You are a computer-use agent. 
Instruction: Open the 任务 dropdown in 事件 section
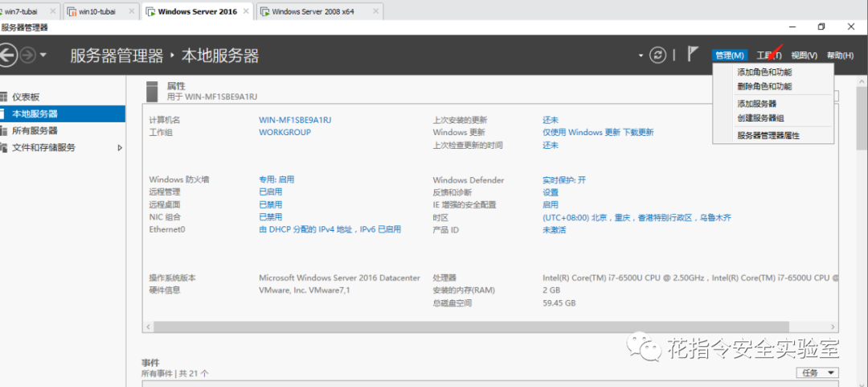point(817,373)
